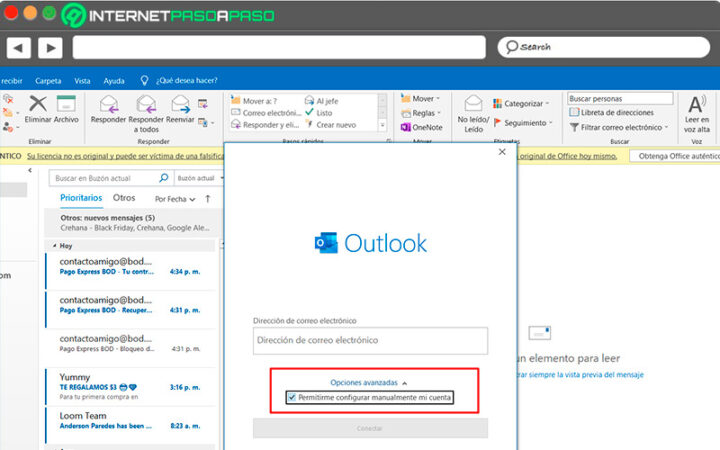Open Pago Express BOD - Bloqueo email
Image resolution: width=720 pixels, height=450 pixels.
pyautogui.click(x=130, y=348)
